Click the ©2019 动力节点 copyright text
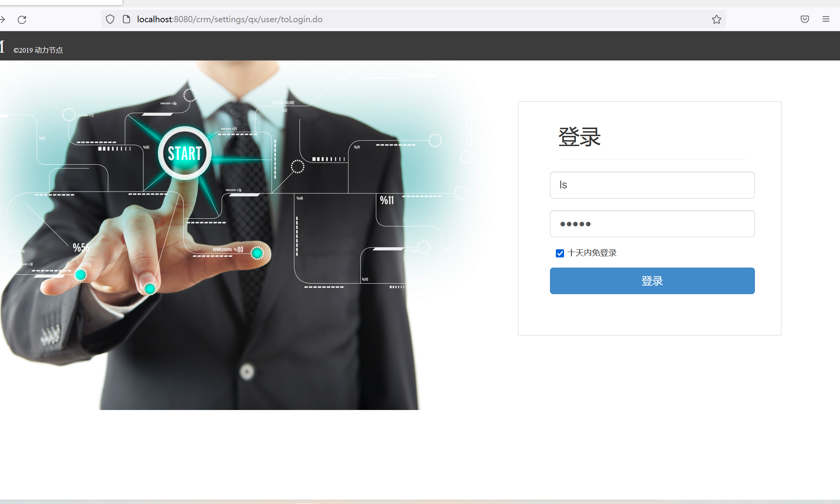The height and width of the screenshot is (504, 840). (38, 50)
